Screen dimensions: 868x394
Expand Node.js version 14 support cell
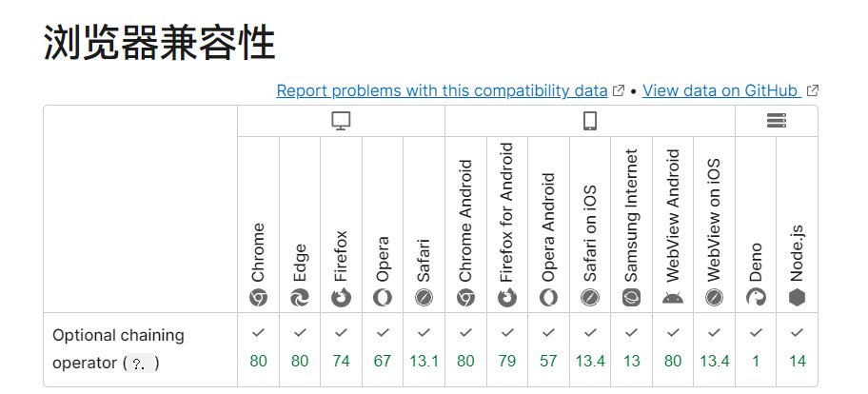(x=797, y=348)
